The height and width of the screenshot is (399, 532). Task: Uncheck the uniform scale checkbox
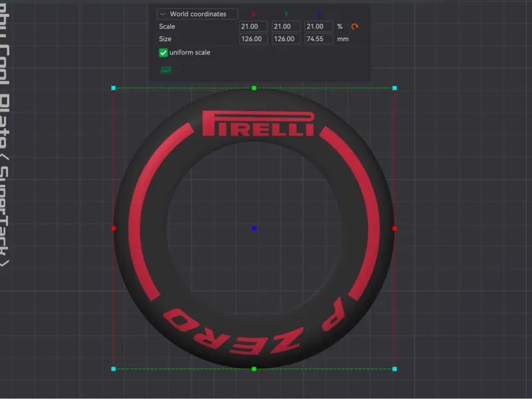(x=163, y=53)
